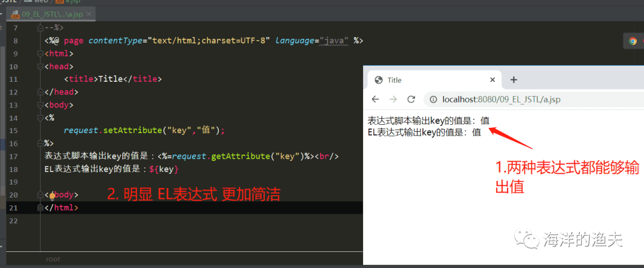644x268 pixels.
Task: Toggle the closing head fold marker on line 12
Action: [x=41, y=92]
